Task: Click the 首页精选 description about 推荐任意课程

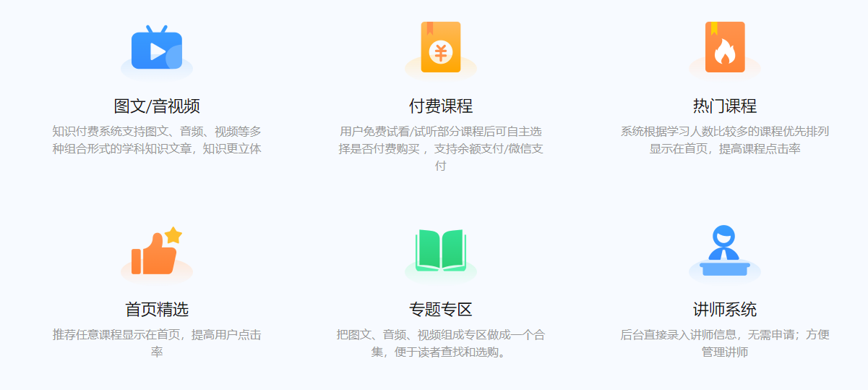Action: (157, 343)
